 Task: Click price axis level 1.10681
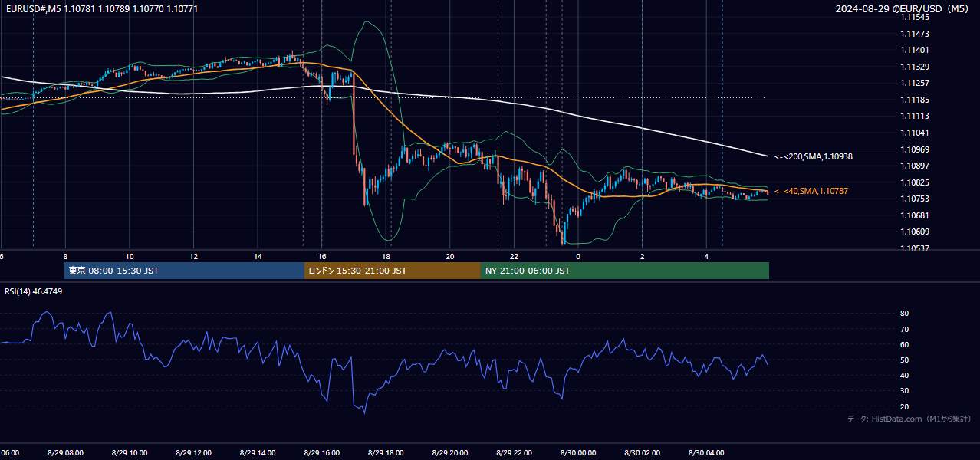coord(914,215)
